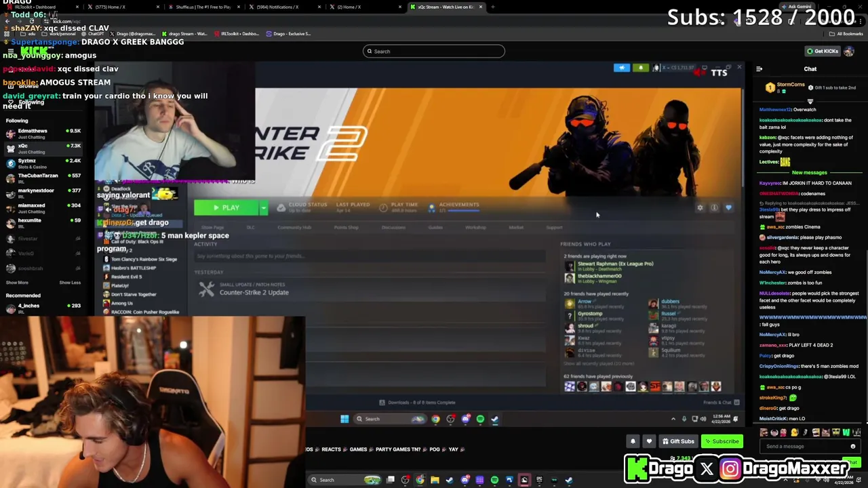Open miamaxxed channel in sidebar
The image size is (868, 488).
pyautogui.click(x=42, y=208)
